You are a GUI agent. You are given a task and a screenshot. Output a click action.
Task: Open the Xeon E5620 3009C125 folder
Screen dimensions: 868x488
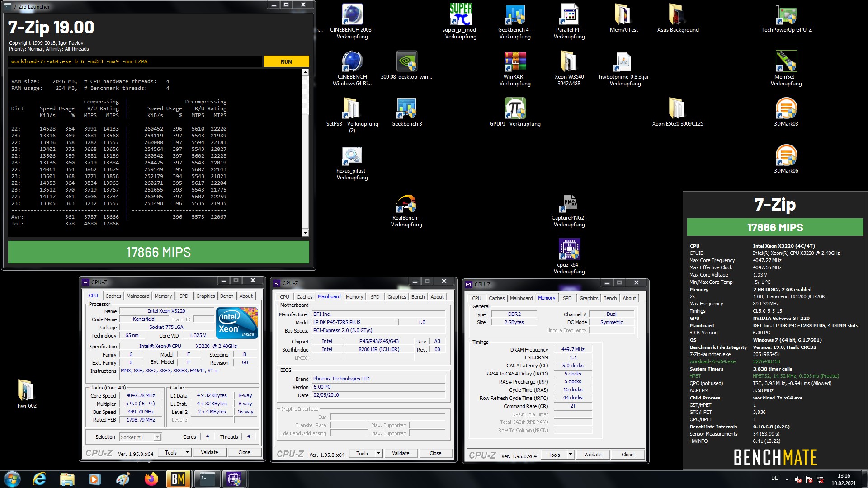[678, 112]
